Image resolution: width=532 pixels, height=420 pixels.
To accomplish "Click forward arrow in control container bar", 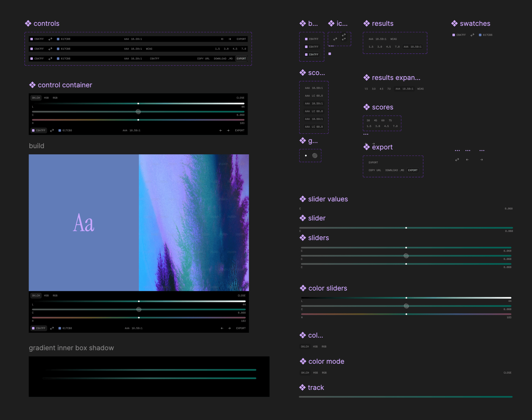I will [x=228, y=131].
